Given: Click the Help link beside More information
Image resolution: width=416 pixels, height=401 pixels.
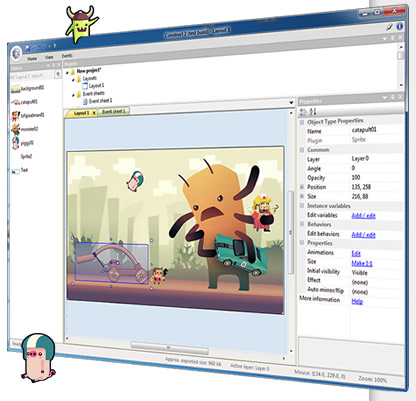Looking at the screenshot, I should tap(357, 301).
